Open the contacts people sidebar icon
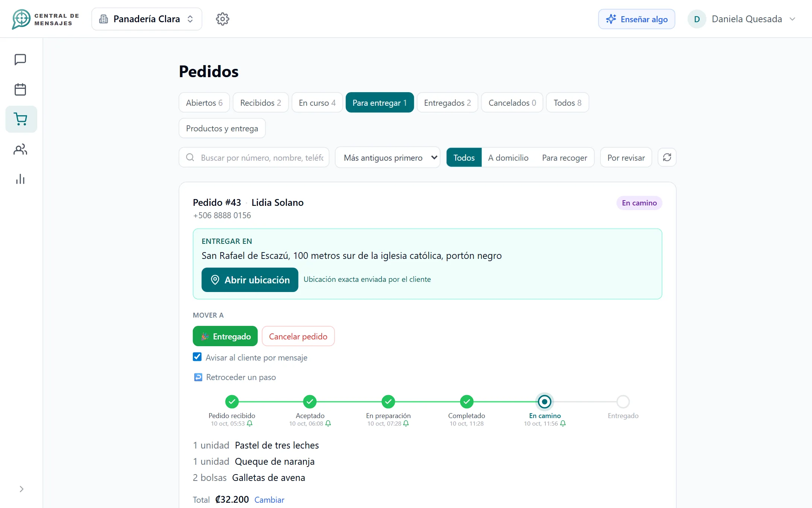The height and width of the screenshot is (508, 812). (20, 149)
